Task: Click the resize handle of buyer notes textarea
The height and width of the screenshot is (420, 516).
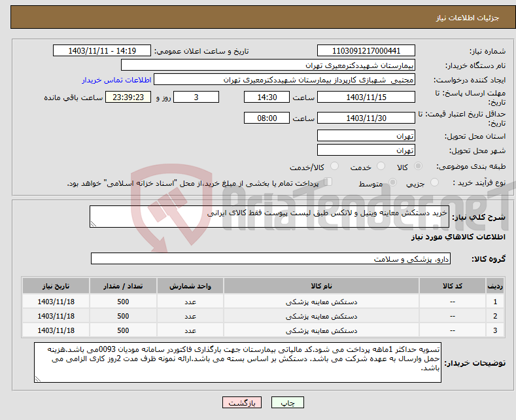Action: point(38,379)
